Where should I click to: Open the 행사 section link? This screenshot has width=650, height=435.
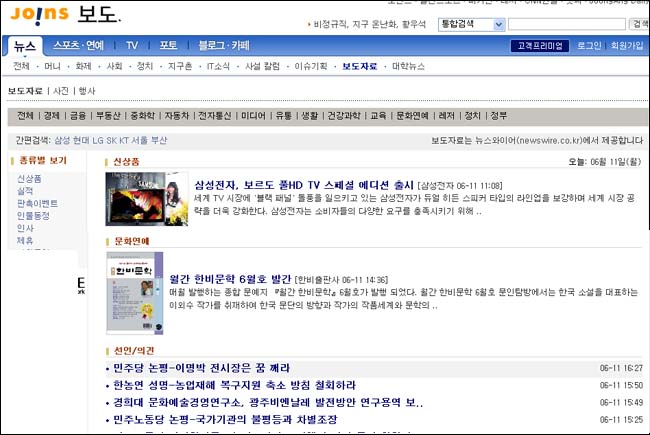(87, 91)
